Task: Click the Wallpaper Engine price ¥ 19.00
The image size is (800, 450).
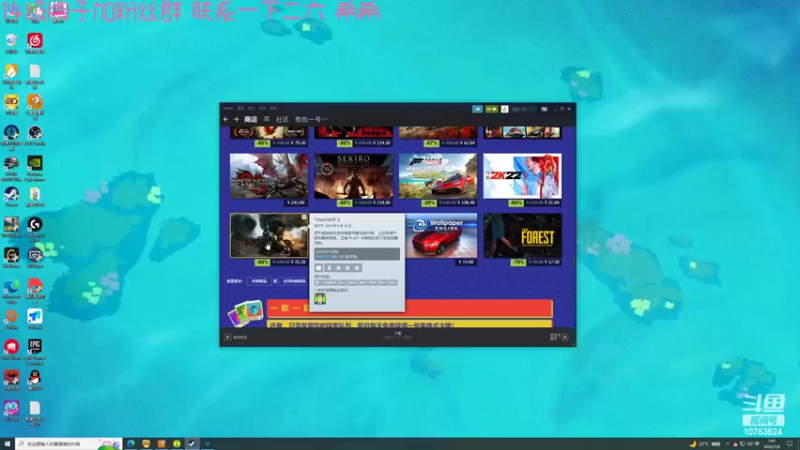Action: 466,262
